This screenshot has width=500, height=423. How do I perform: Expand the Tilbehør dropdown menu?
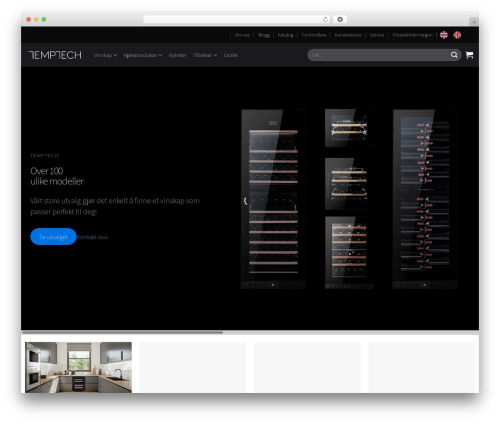pyautogui.click(x=205, y=55)
